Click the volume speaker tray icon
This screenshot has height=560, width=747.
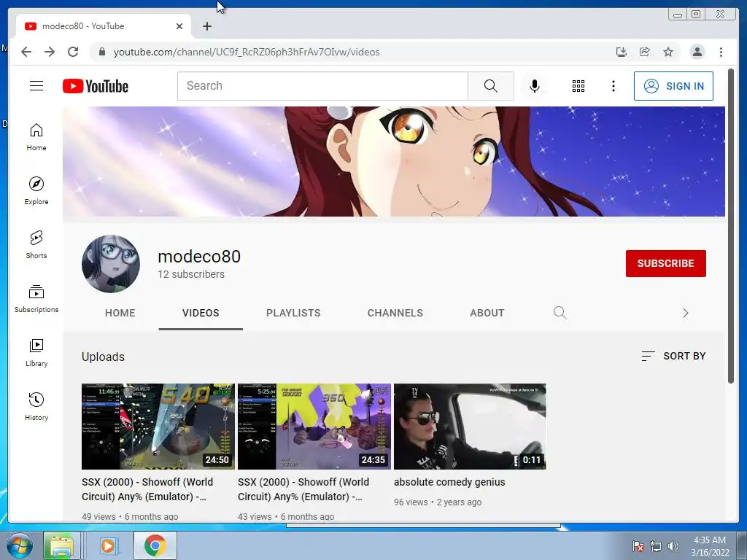tap(673, 546)
